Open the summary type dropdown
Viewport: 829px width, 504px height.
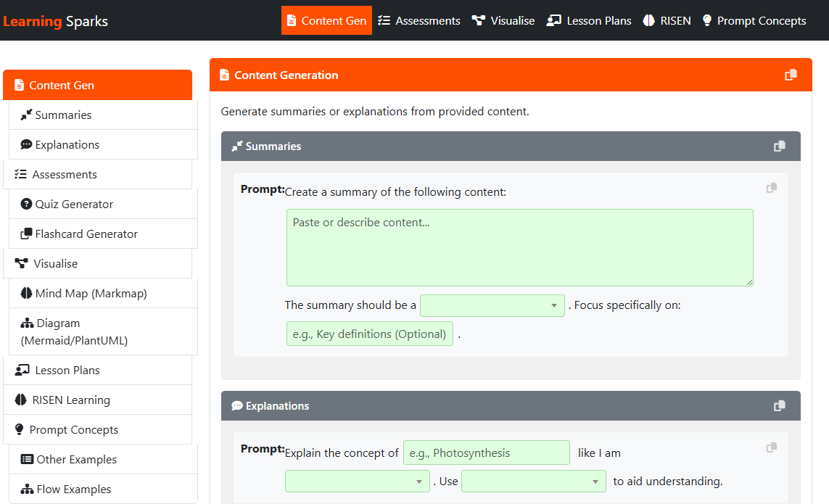[492, 305]
